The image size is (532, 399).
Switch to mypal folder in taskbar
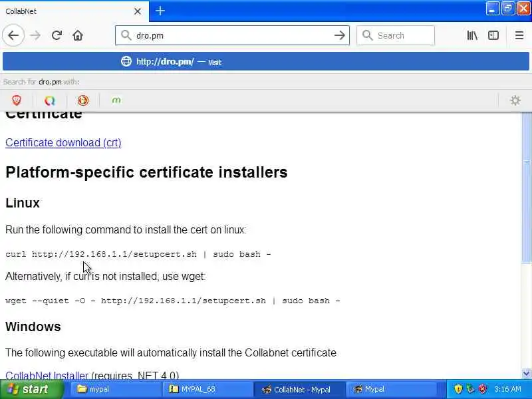pos(115,389)
